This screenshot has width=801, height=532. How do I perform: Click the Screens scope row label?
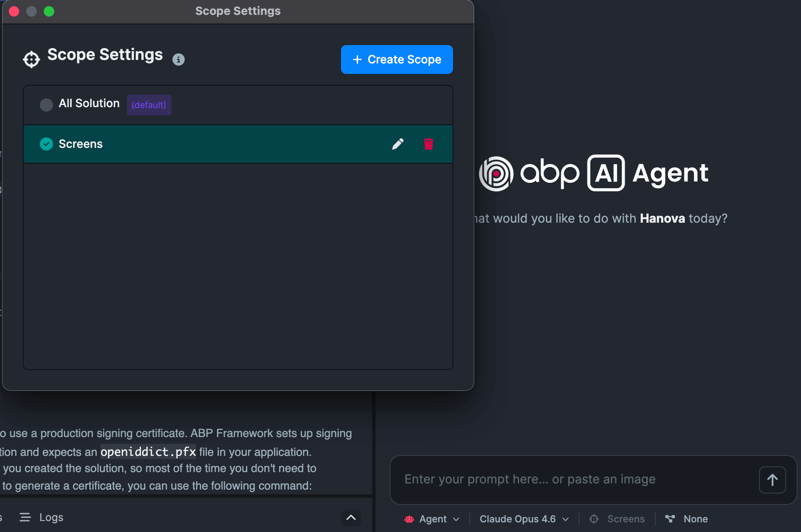81,144
